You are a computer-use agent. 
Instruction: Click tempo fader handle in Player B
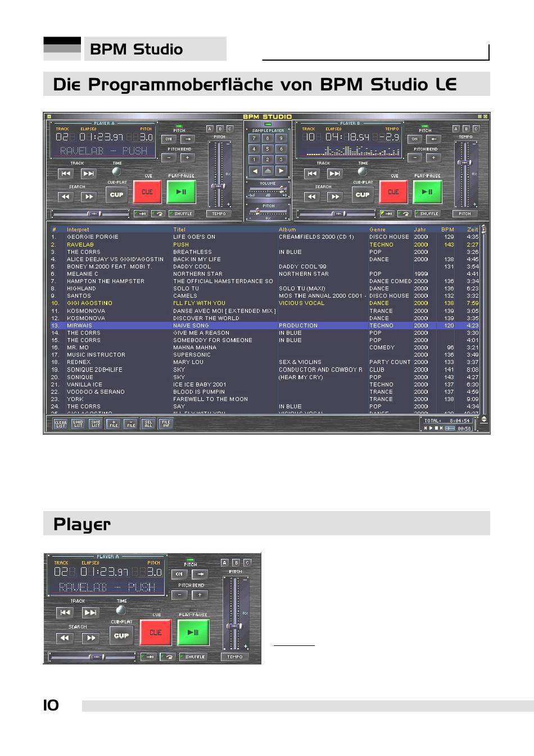point(464,163)
